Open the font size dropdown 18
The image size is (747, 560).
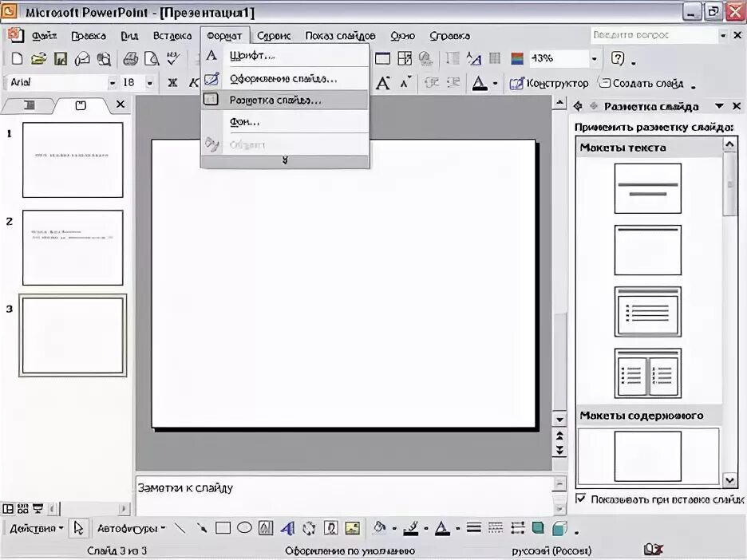click(x=149, y=83)
